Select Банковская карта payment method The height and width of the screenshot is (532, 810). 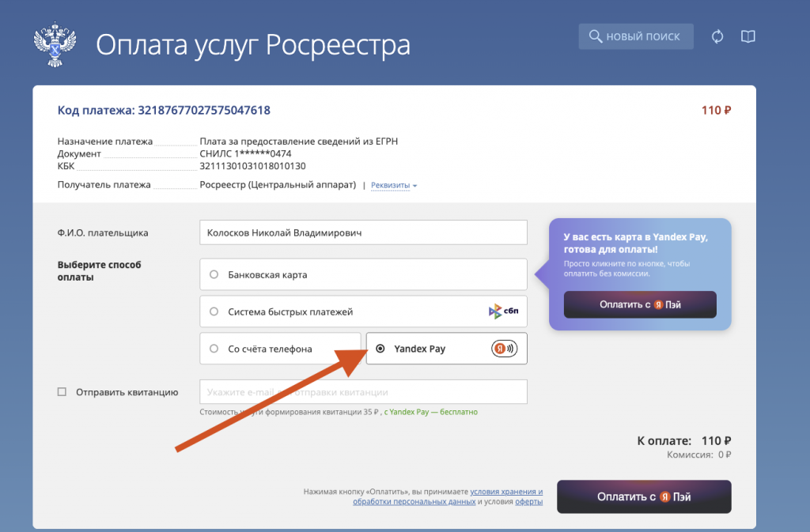(363, 274)
